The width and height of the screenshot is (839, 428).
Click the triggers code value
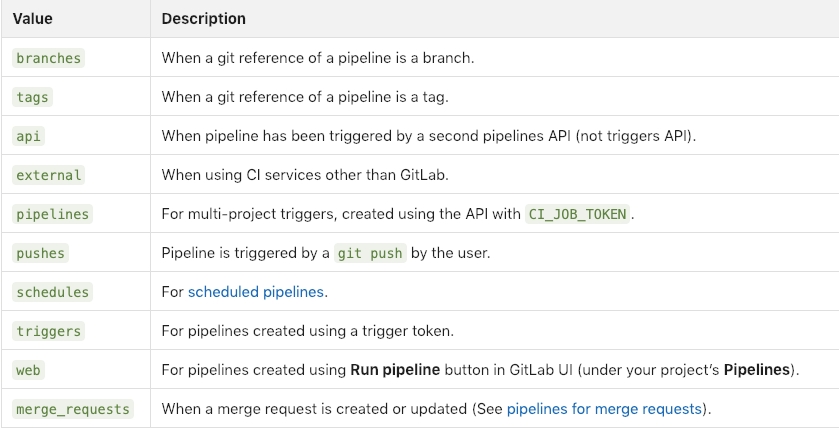[x=48, y=331]
